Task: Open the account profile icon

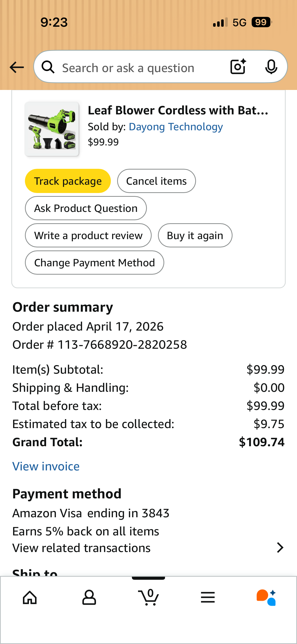Action: (x=89, y=597)
